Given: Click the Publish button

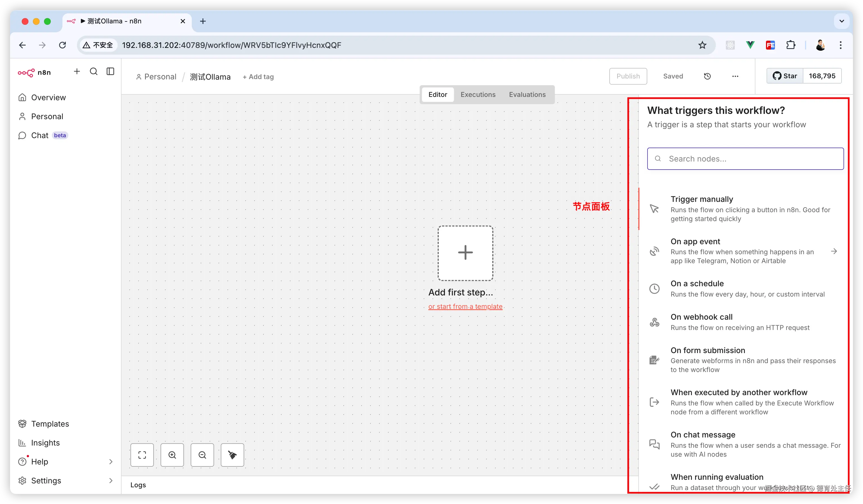Looking at the screenshot, I should tap(628, 76).
